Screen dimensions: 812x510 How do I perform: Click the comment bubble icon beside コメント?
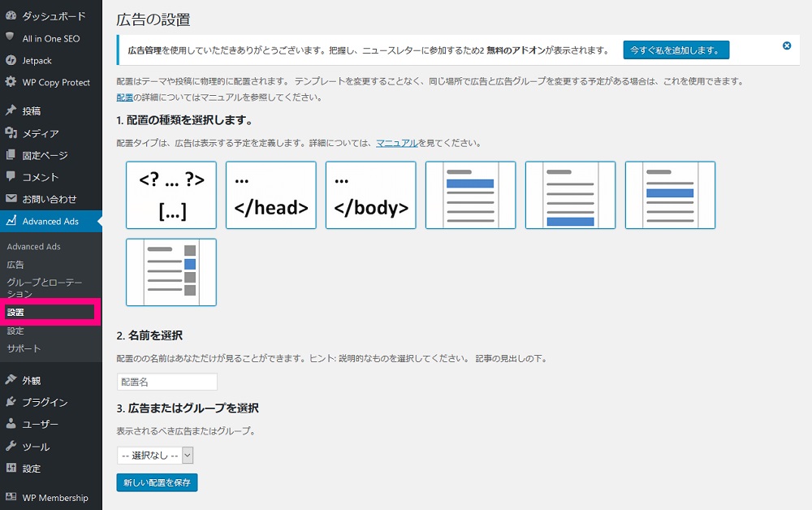(x=11, y=176)
